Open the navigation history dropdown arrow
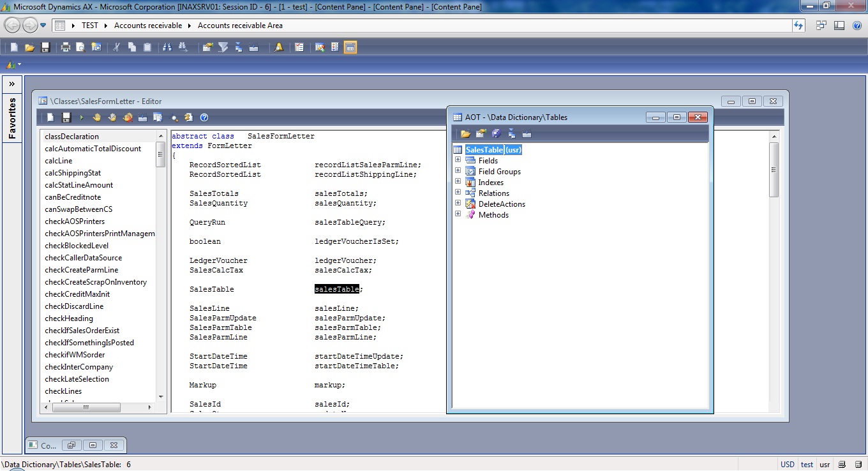868x471 pixels. [43, 26]
